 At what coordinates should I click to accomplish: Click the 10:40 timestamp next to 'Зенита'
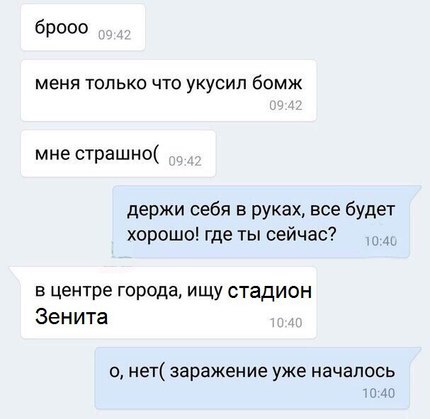coord(286,323)
